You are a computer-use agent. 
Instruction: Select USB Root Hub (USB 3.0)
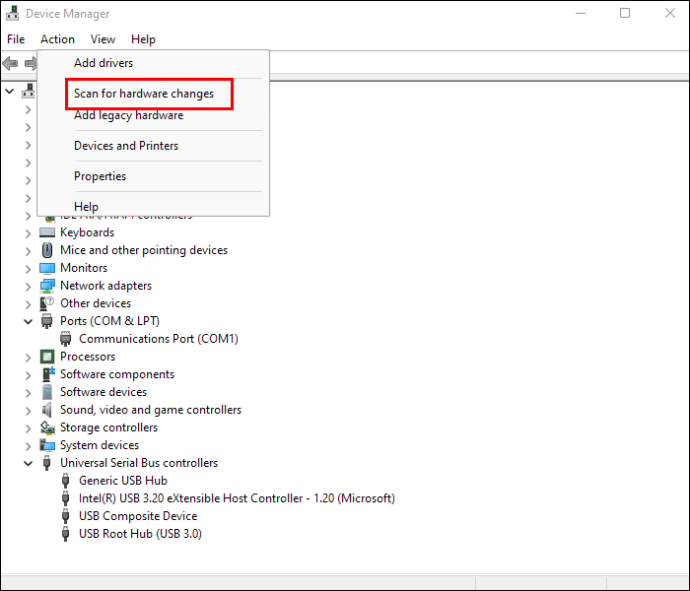[140, 534]
